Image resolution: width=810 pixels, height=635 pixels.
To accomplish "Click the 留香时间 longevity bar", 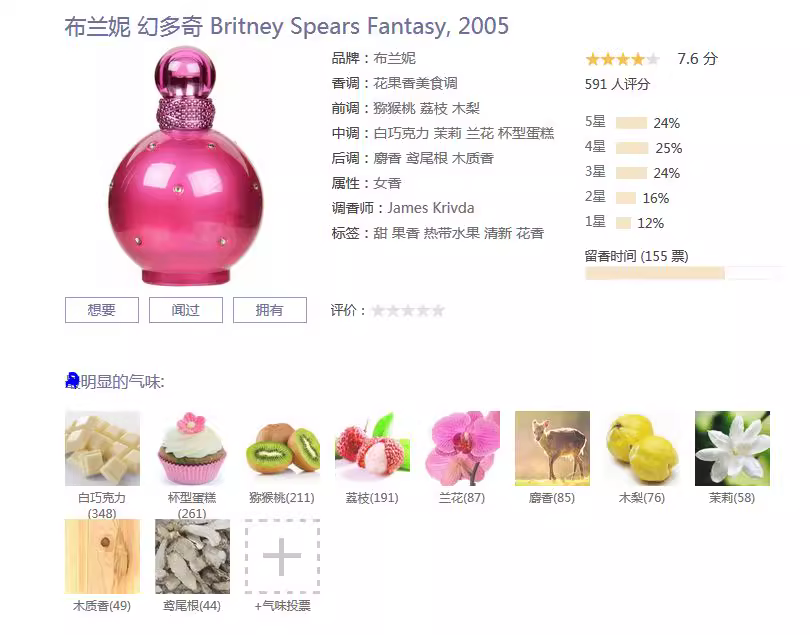I will pos(684,273).
